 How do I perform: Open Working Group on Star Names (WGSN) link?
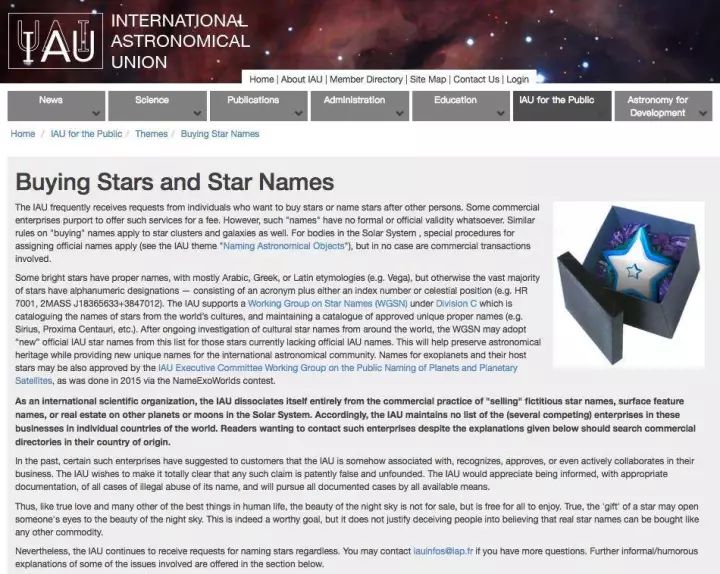coord(327,304)
